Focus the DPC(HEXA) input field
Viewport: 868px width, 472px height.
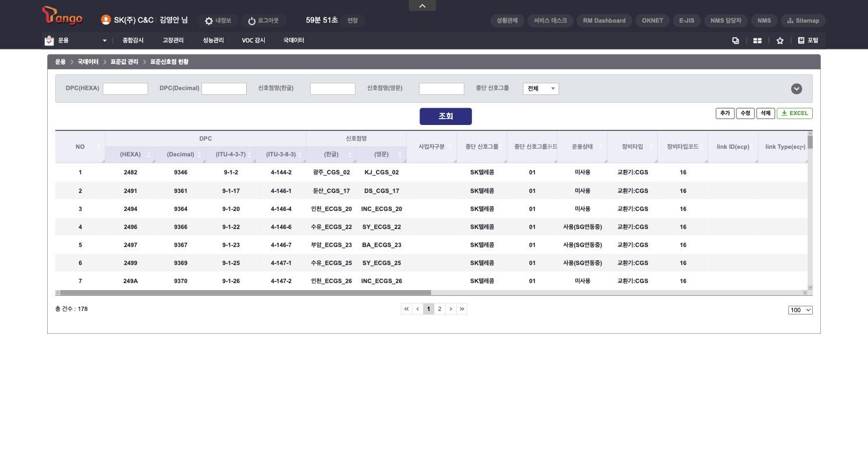(125, 88)
